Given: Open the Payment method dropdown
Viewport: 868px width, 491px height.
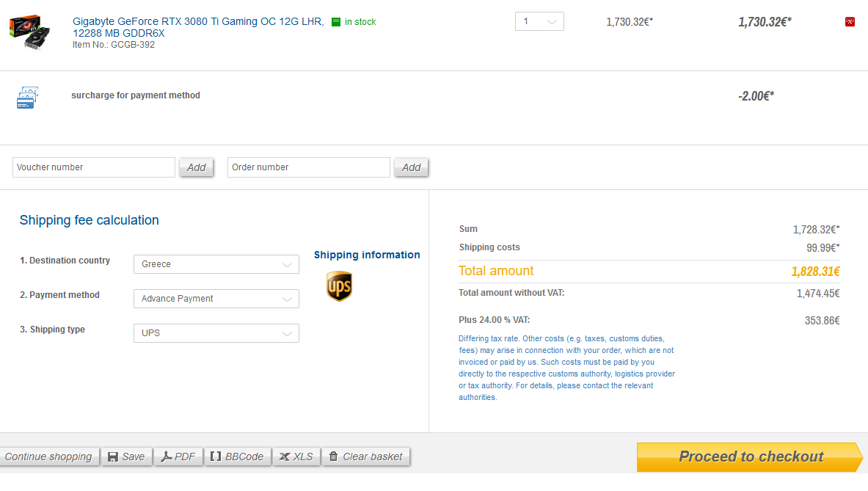Looking at the screenshot, I should 216,299.
